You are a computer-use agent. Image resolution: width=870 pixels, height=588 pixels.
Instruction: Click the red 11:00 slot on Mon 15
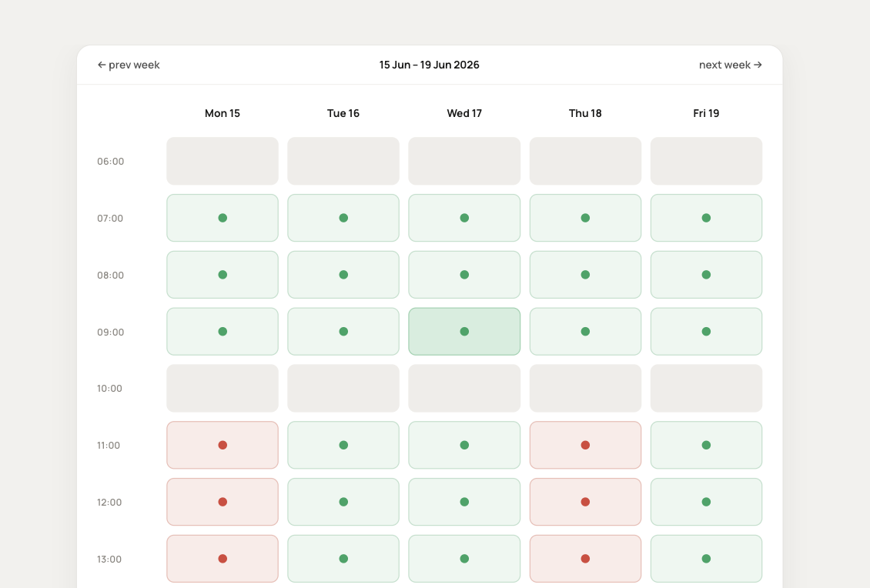pos(223,445)
